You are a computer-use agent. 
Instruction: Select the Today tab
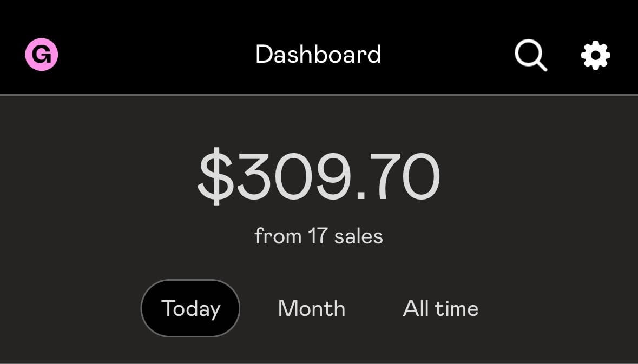pos(190,308)
